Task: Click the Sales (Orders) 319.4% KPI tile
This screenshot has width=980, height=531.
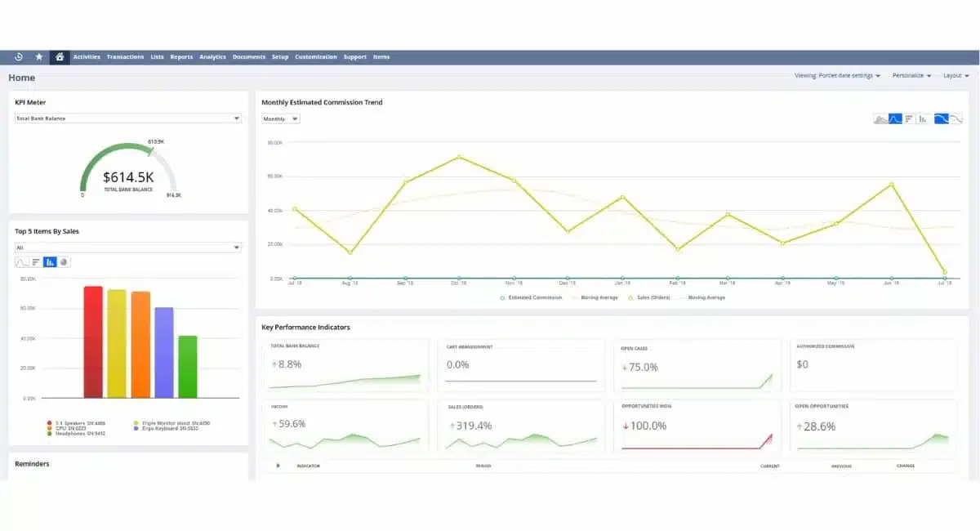Action: pos(521,426)
